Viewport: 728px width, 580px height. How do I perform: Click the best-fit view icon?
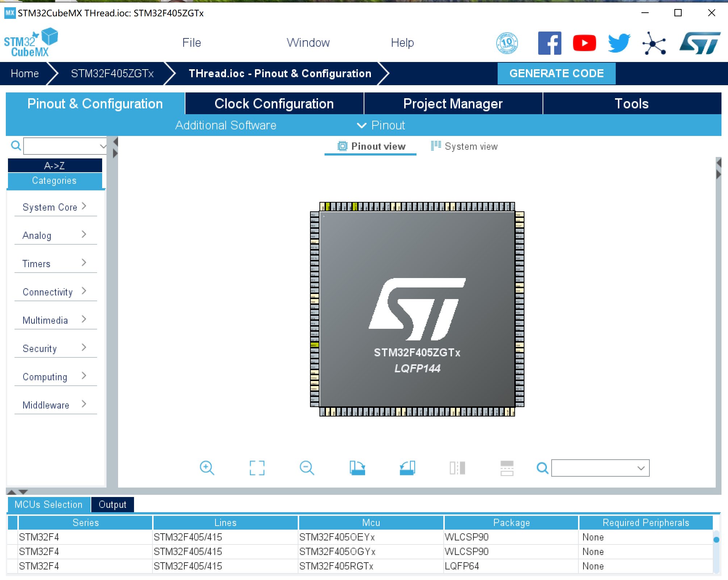(257, 468)
